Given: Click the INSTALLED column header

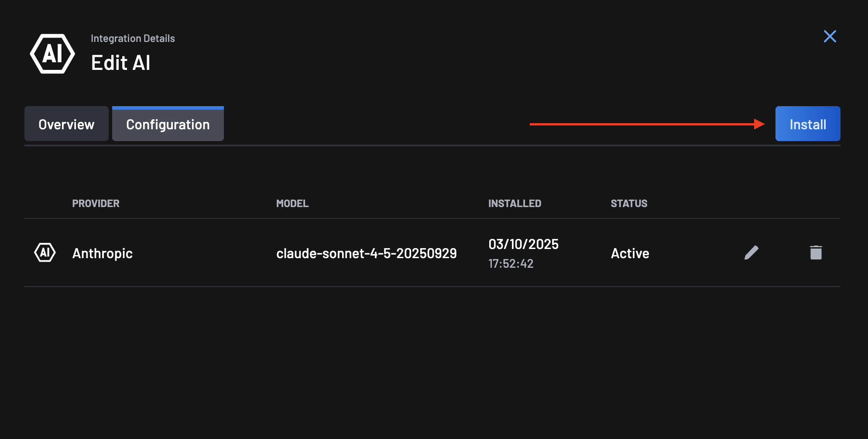Looking at the screenshot, I should (515, 203).
